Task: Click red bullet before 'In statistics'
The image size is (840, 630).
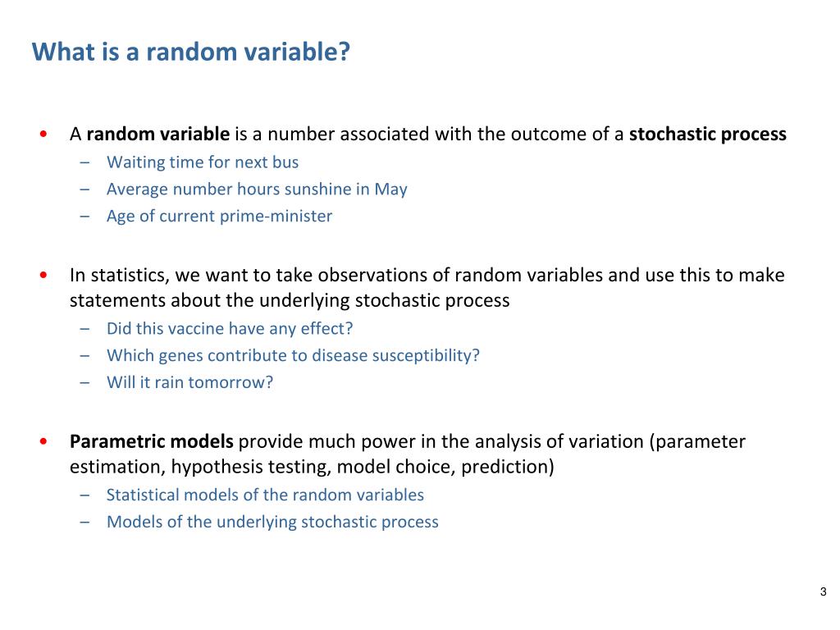Action: pos(43,276)
